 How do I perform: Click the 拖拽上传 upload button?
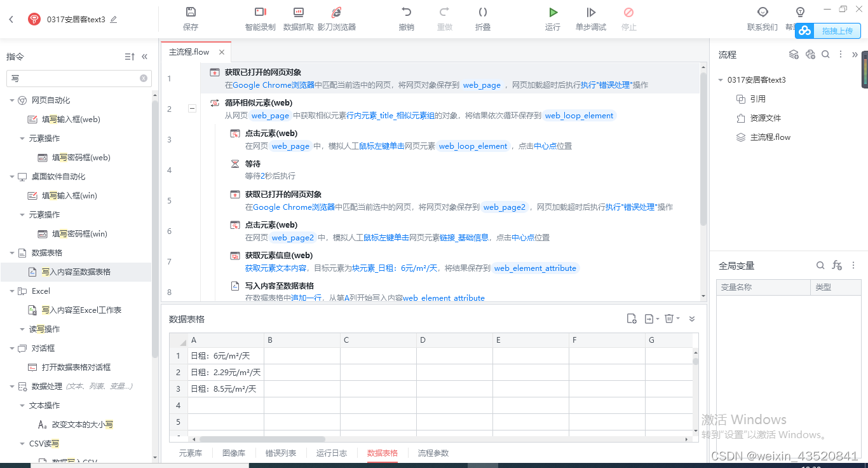828,31
